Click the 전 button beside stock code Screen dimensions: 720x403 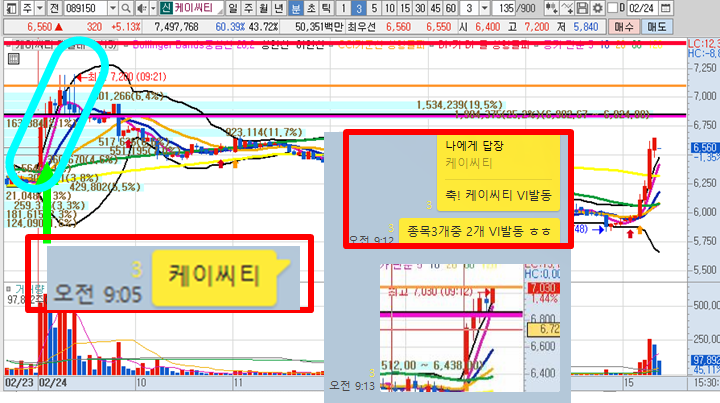(x=54, y=8)
